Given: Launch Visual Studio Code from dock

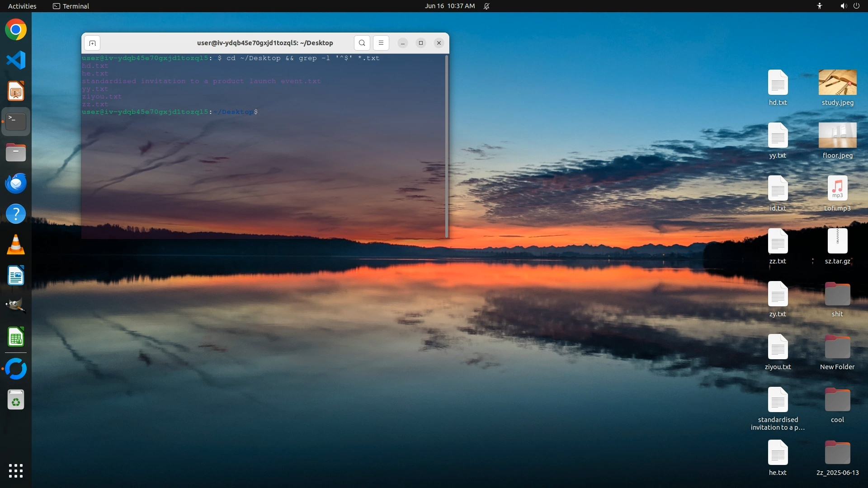Looking at the screenshot, I should [x=16, y=61].
